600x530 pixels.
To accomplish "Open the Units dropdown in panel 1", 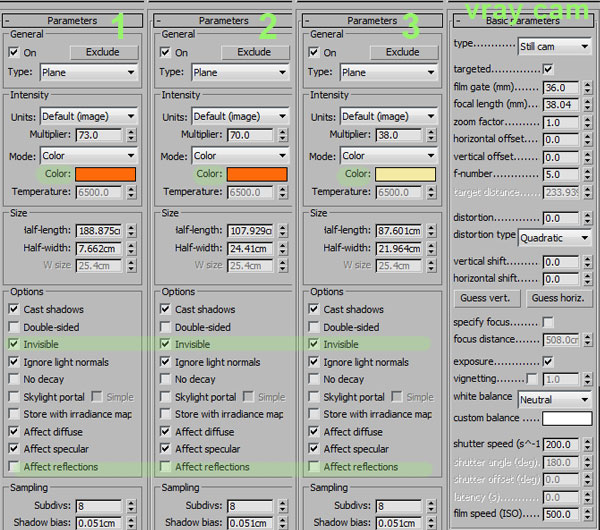I will coord(89,116).
